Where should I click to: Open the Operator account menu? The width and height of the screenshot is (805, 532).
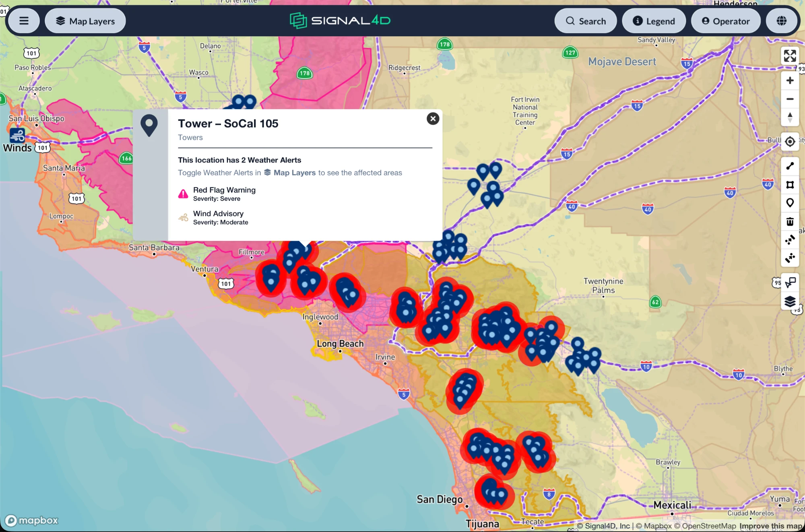726,21
